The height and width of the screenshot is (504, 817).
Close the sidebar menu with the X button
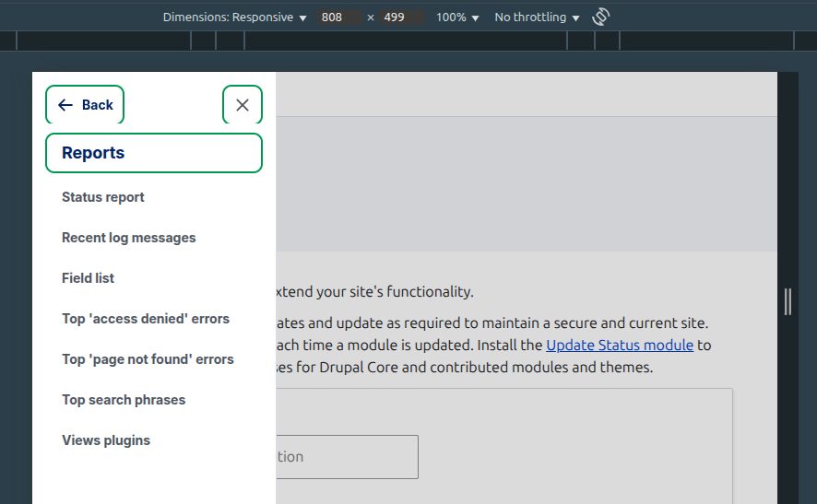coord(243,105)
